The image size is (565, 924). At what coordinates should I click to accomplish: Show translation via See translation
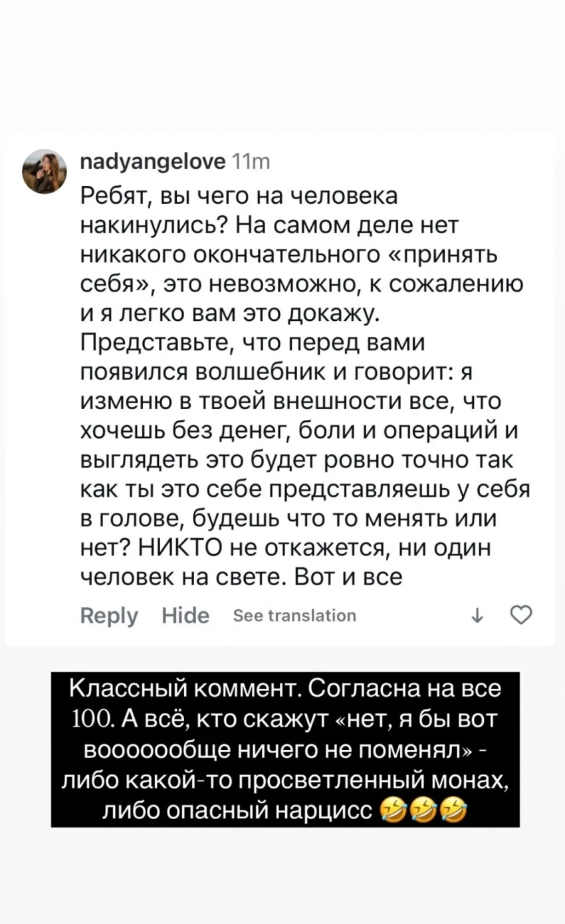click(294, 616)
